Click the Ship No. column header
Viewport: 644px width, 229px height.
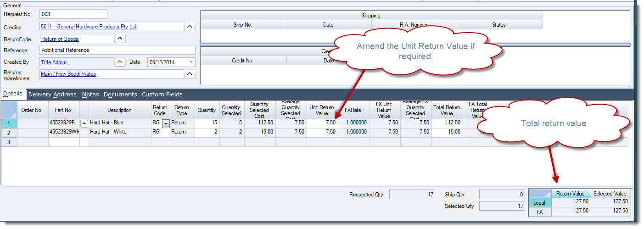point(243,25)
